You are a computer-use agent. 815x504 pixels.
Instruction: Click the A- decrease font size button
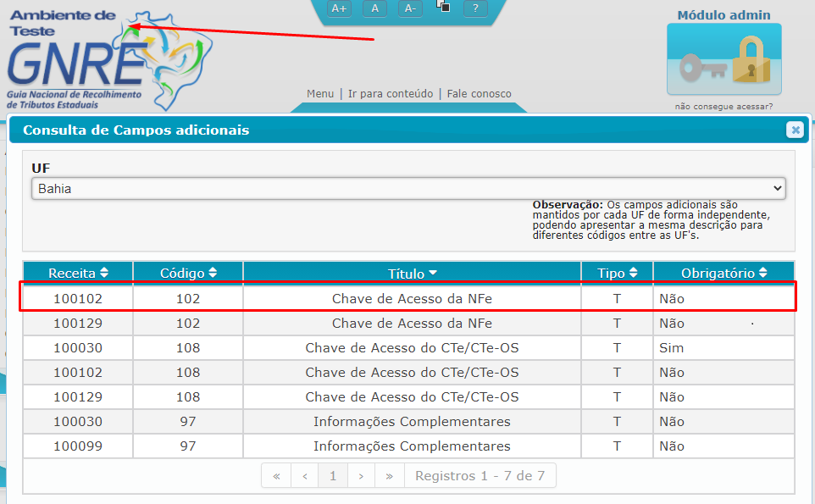(x=410, y=8)
